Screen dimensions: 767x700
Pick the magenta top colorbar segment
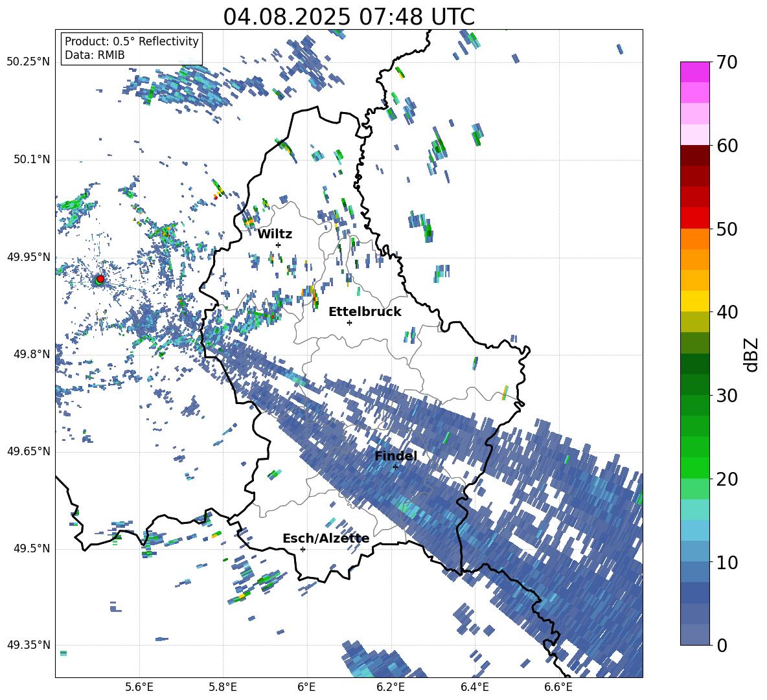pyautogui.click(x=694, y=72)
